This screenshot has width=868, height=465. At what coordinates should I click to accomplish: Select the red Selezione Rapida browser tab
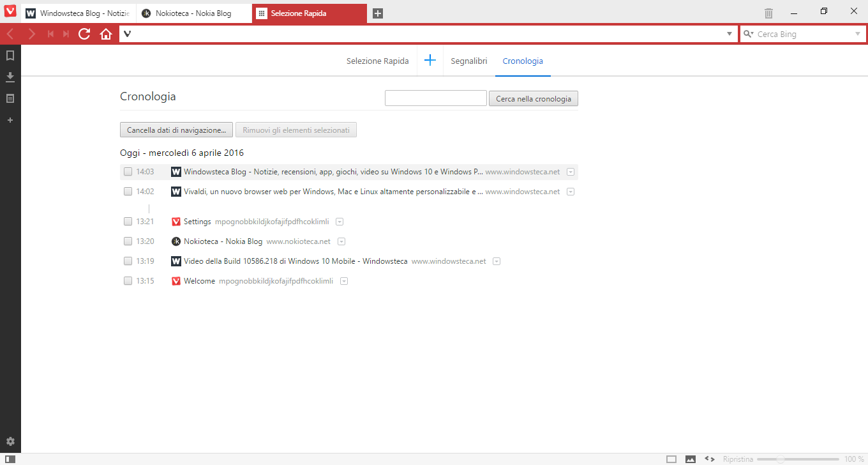tap(310, 13)
